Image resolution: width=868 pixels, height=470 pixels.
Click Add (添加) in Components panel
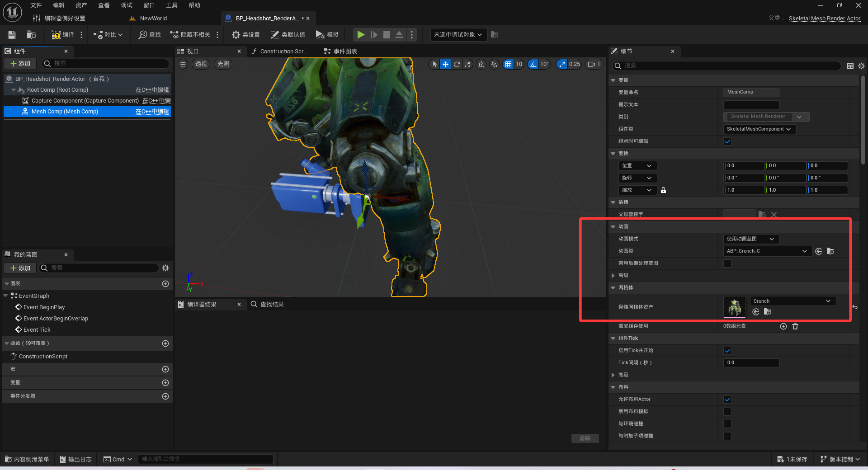[20, 64]
